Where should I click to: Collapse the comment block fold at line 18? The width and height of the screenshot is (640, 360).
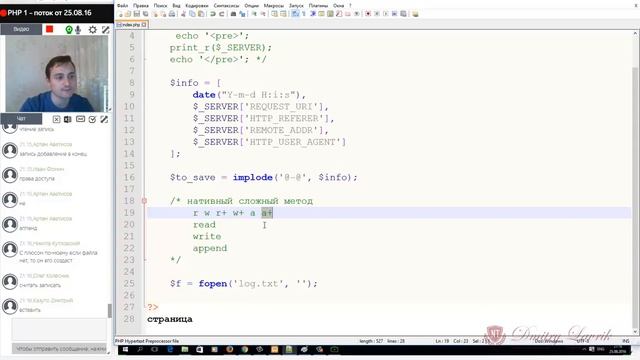point(144,201)
